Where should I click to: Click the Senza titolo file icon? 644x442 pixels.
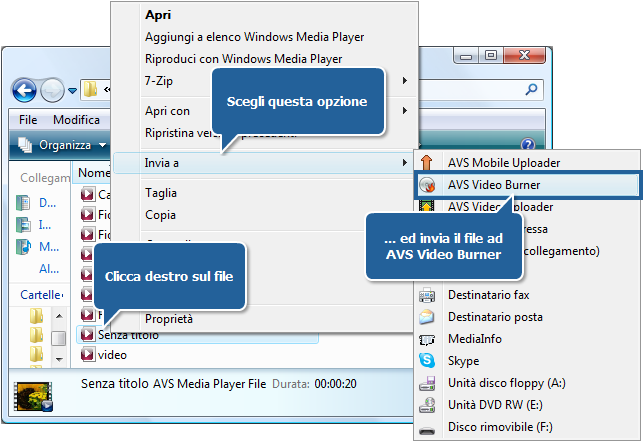(87, 334)
